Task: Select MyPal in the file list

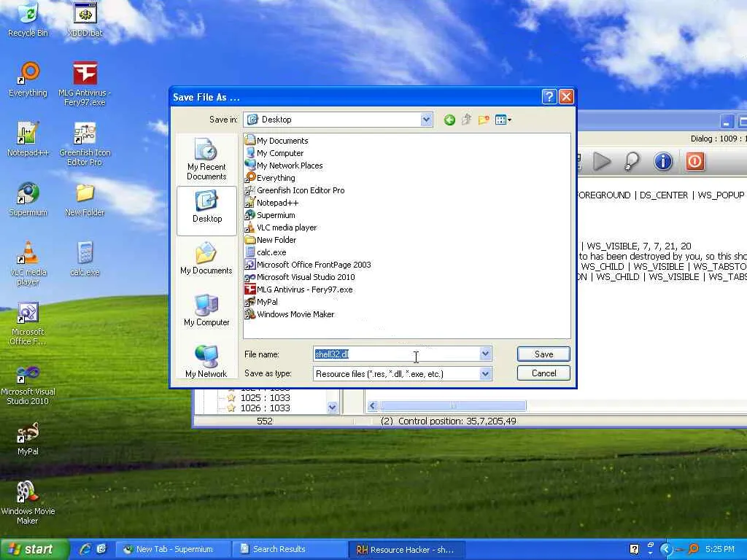Action: (x=261, y=301)
